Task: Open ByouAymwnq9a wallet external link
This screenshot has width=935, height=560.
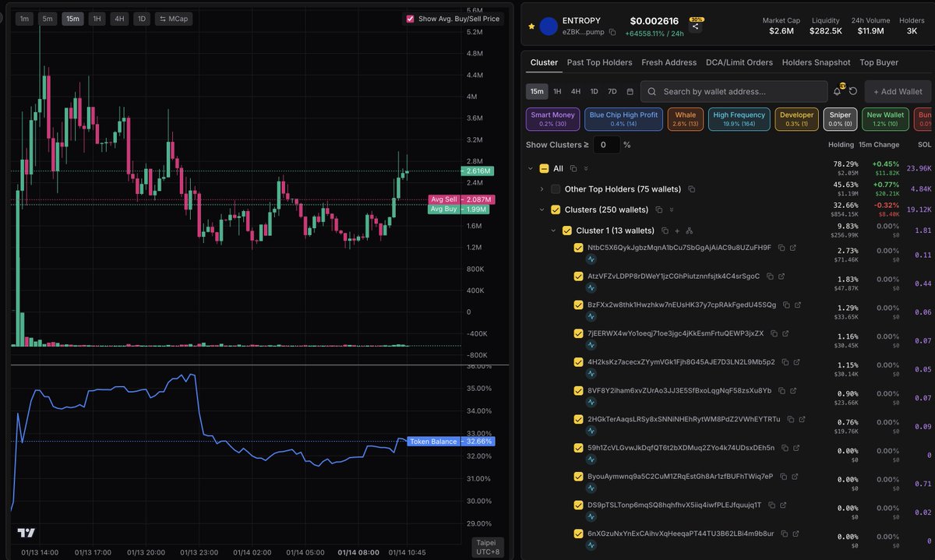Action: [794, 477]
